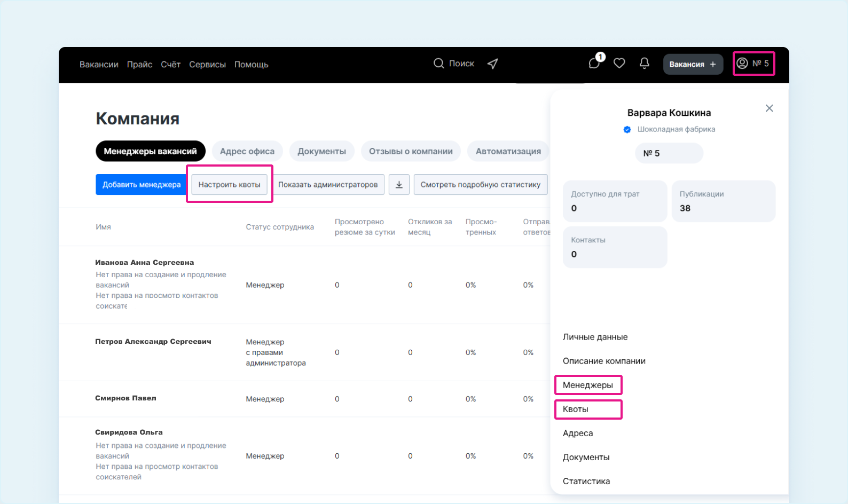This screenshot has height=504, width=848.
Task: Click the verified checkmark near Шоколадная фабрика
Action: coord(627,130)
